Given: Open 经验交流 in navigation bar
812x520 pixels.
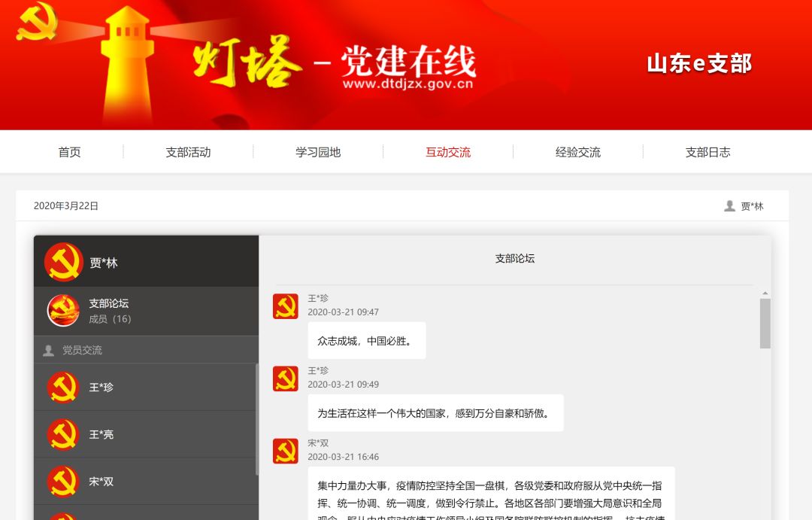Looking at the screenshot, I should pos(578,152).
